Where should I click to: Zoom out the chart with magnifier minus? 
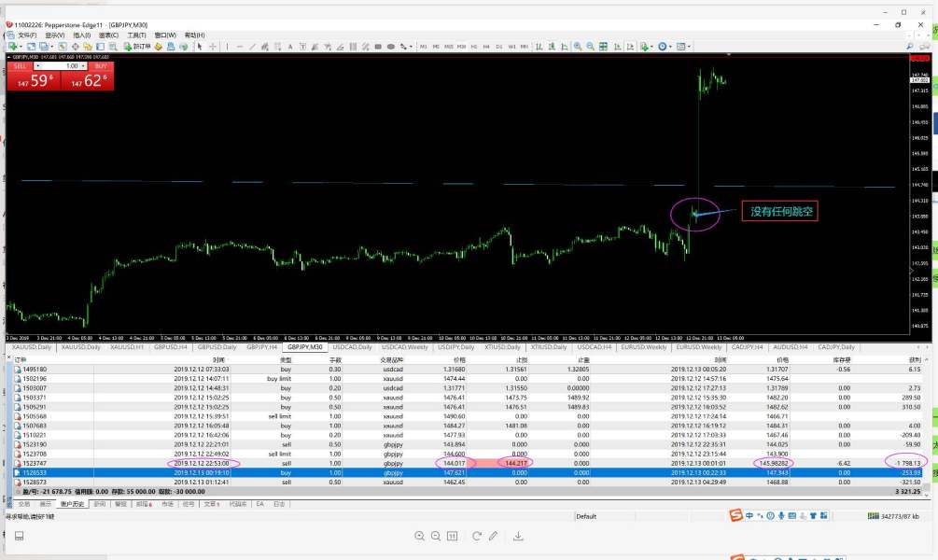pos(591,46)
